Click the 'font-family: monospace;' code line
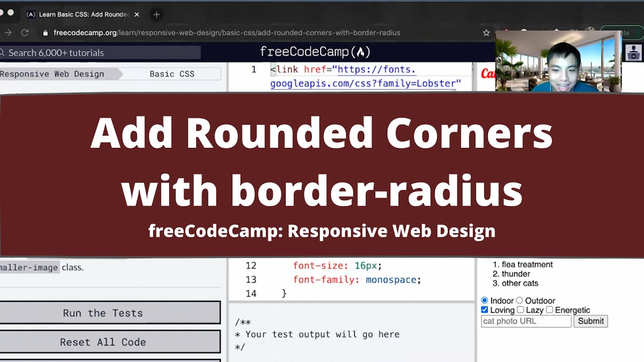 coord(357,280)
